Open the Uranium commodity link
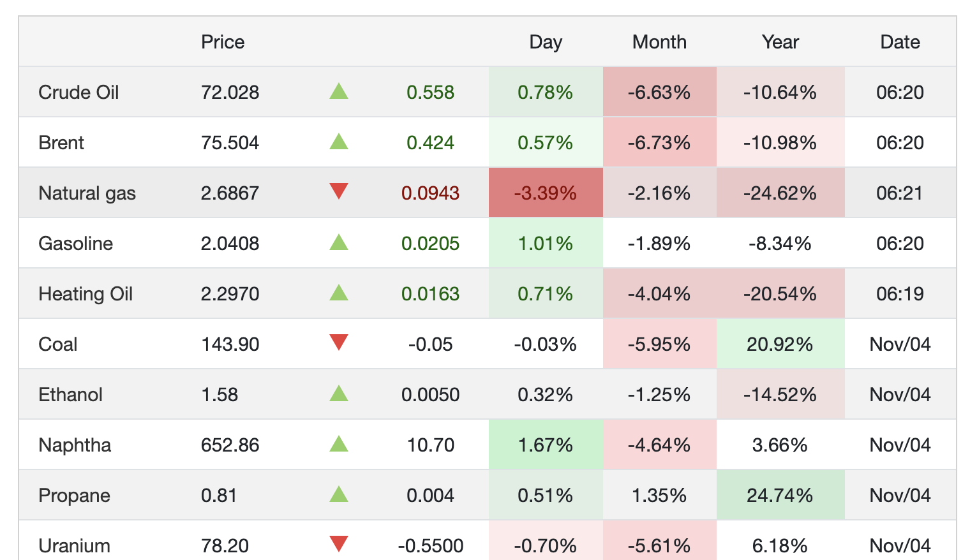This screenshot has width=970, height=560. (74, 546)
